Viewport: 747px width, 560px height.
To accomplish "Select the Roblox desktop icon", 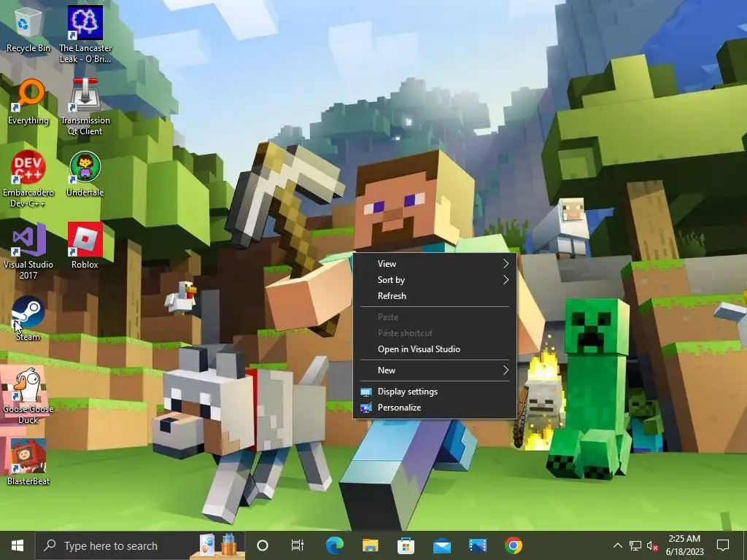I will tap(85, 246).
